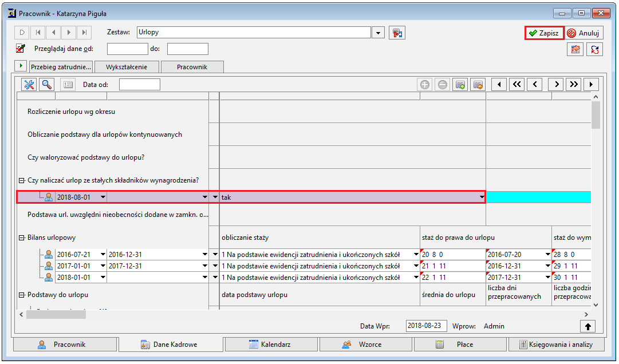Click the magnifying glass search icon
The height and width of the screenshot is (364, 619).
point(47,84)
